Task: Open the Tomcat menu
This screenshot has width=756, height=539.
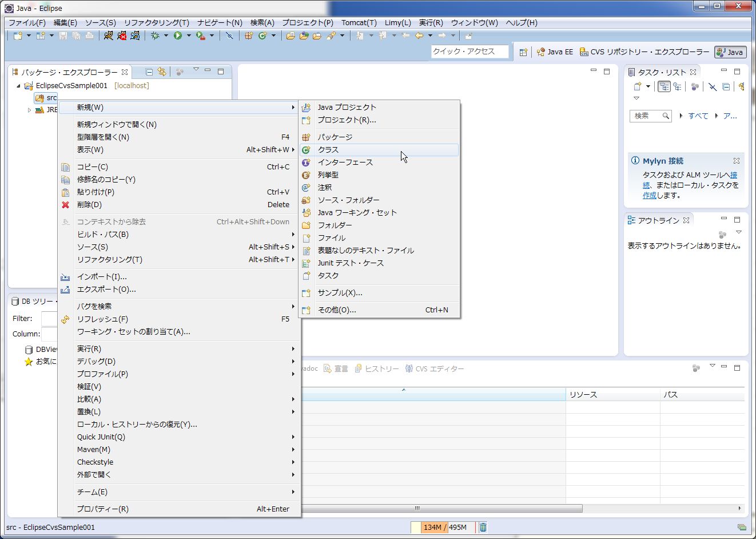Action: click(359, 23)
